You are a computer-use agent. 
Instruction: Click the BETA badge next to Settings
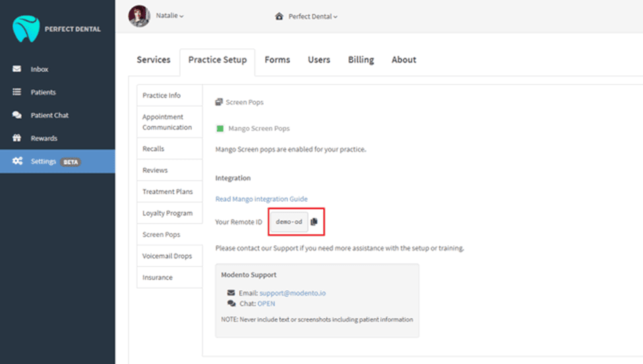click(x=71, y=162)
